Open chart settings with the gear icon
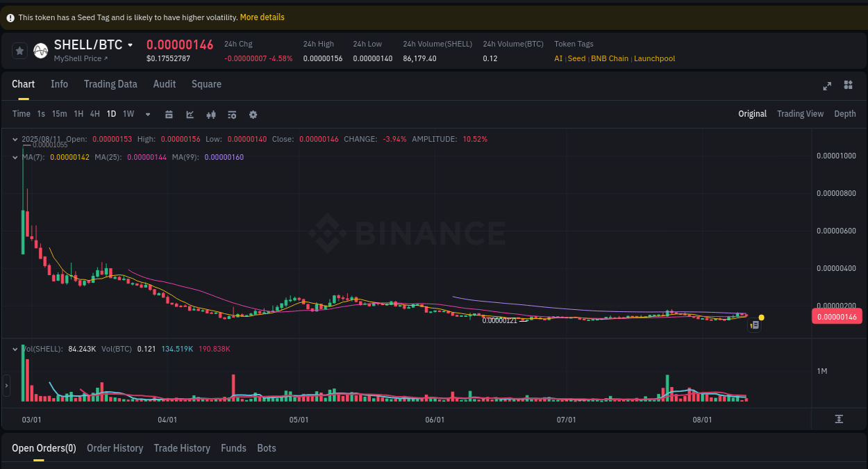This screenshot has width=868, height=469. [x=253, y=114]
